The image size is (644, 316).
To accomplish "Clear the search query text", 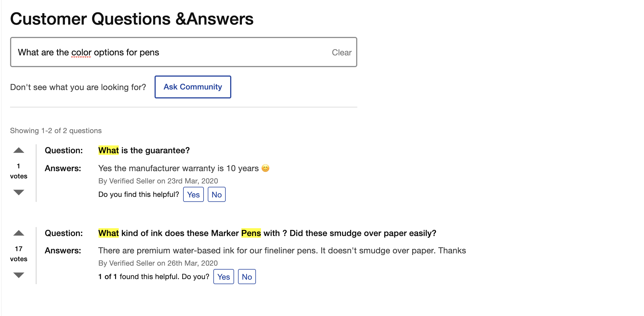I will 342,52.
